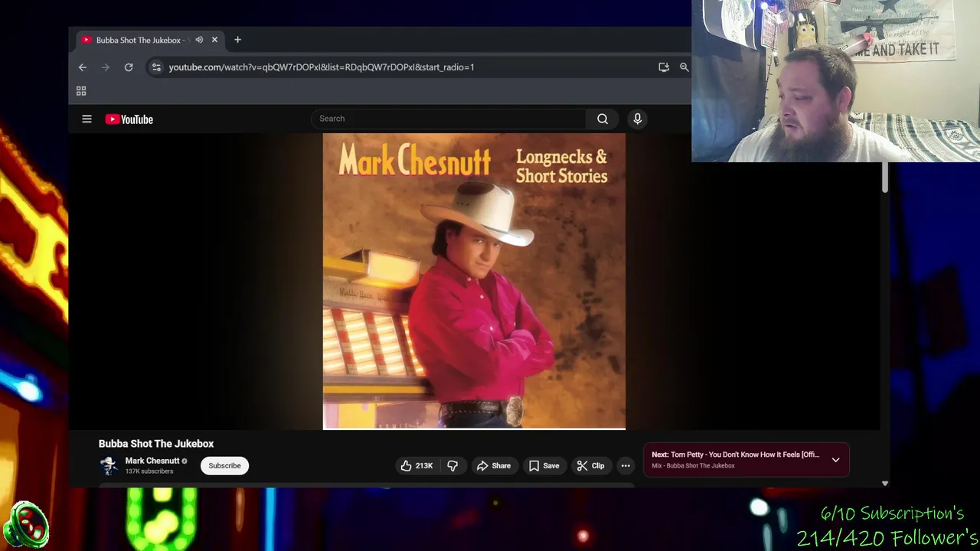
Task: Save the video to a playlist
Action: (544, 465)
